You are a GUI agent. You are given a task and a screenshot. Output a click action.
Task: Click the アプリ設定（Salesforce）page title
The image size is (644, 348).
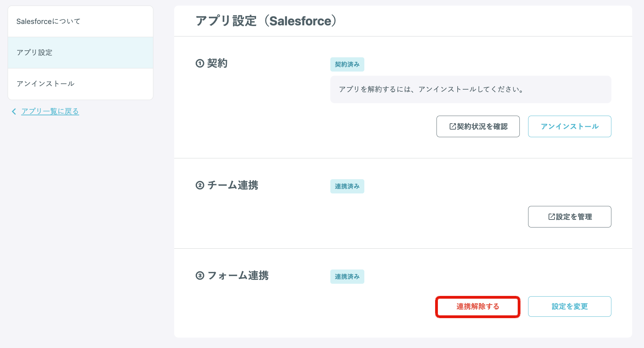(266, 21)
